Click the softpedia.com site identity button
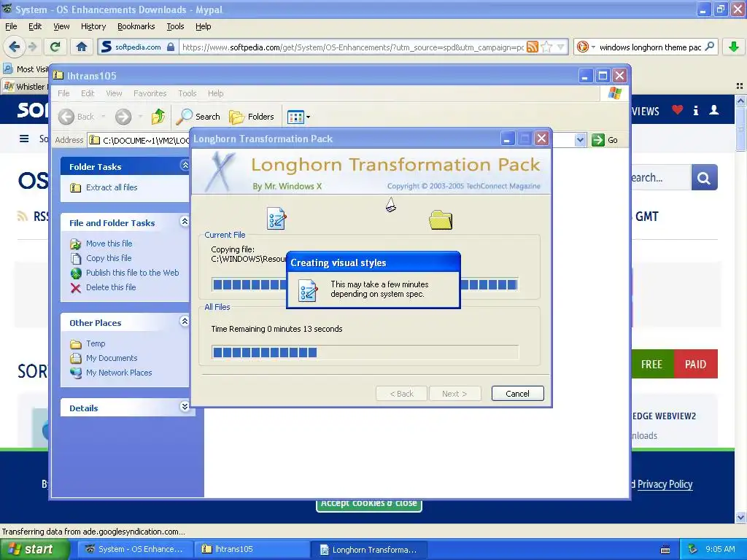747x560 pixels. tap(138, 47)
